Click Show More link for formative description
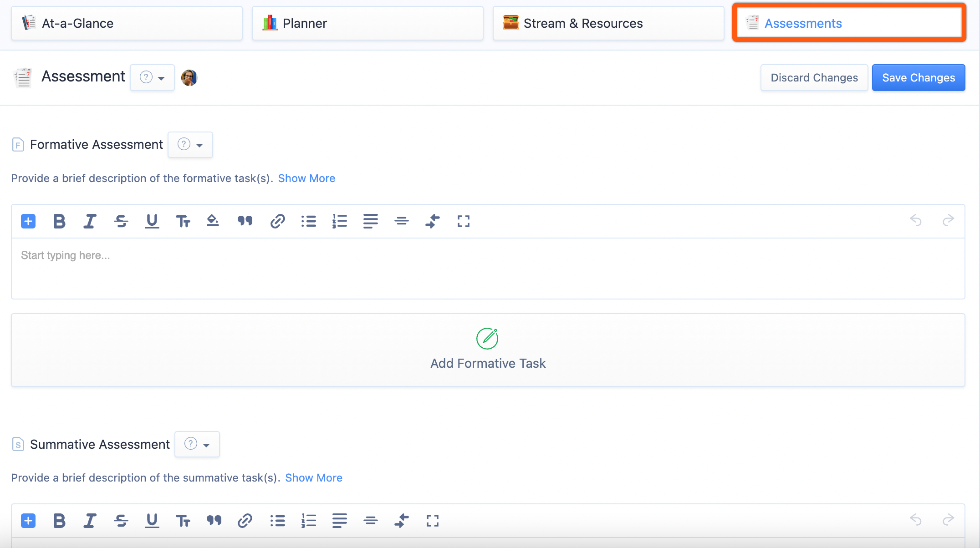Image resolution: width=980 pixels, height=548 pixels. pos(306,178)
